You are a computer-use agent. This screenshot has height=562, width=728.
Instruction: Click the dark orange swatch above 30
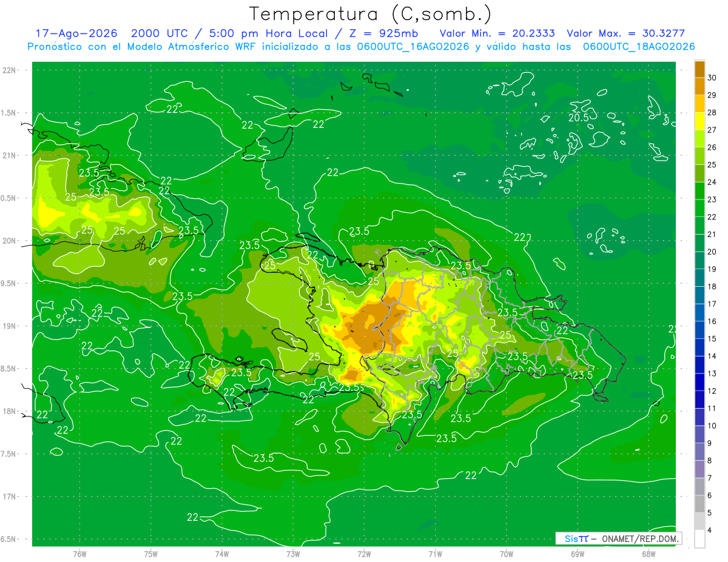699,69
